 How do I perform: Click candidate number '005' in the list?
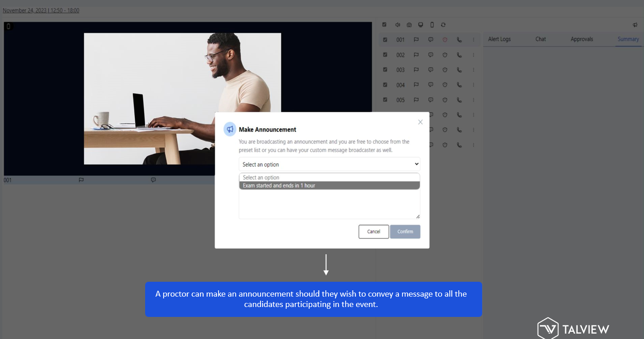coord(401,100)
